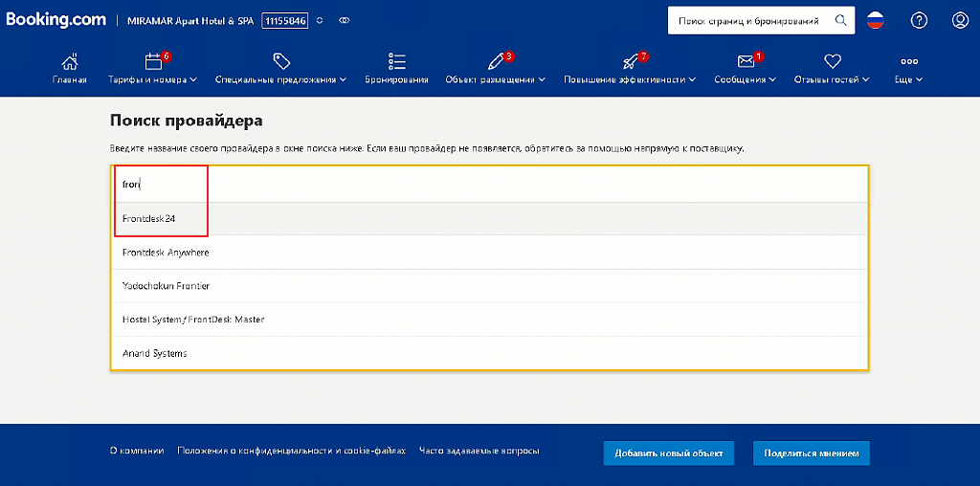Click the Отзывы гостей heart icon
Viewport: 980px width, 486px height.
coord(832,61)
